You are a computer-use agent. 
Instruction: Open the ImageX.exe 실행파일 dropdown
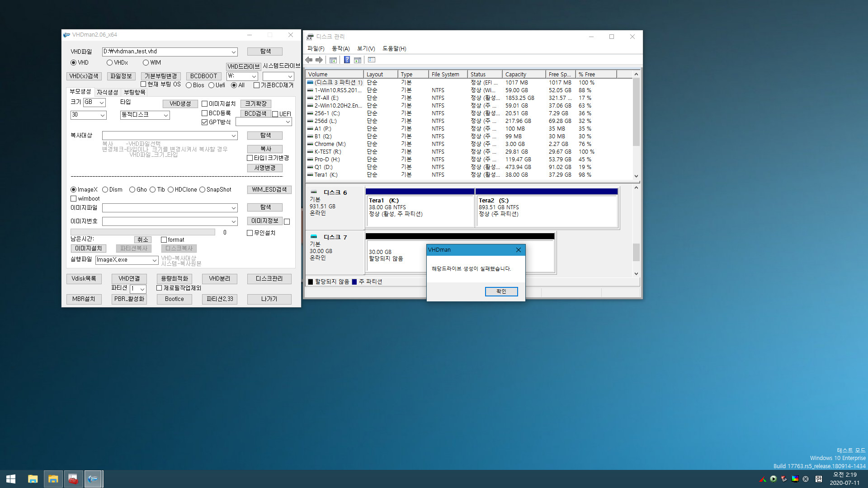point(154,260)
